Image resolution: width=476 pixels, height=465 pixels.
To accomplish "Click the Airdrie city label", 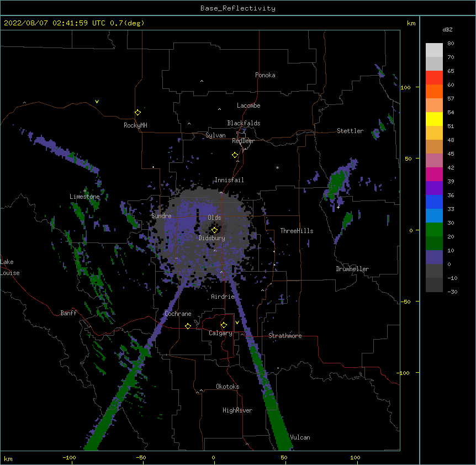I will coord(223,297).
